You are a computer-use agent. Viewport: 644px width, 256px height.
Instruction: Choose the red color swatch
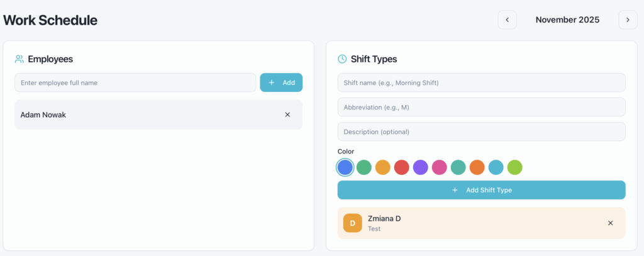tap(401, 167)
